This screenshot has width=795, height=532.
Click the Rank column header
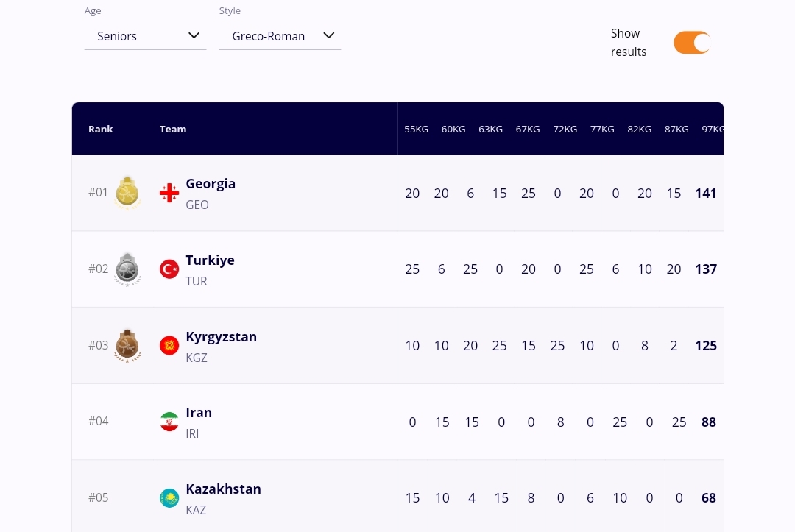pyautogui.click(x=101, y=130)
